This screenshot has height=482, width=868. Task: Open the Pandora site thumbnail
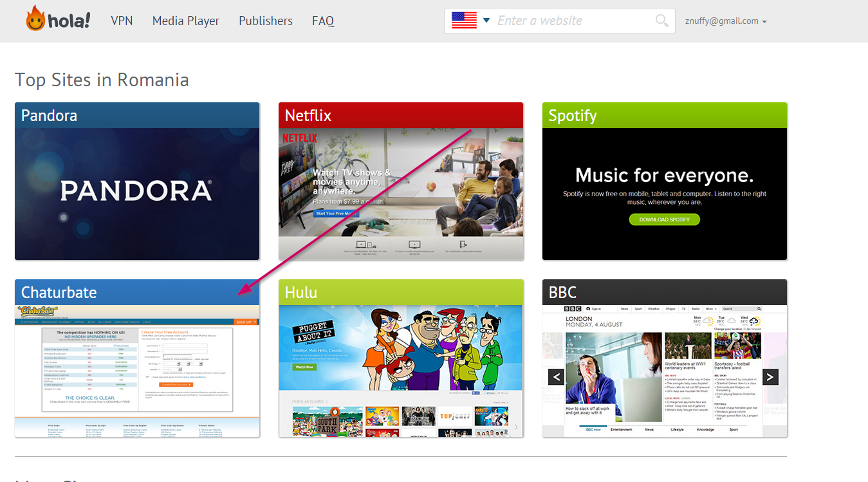coord(137,194)
